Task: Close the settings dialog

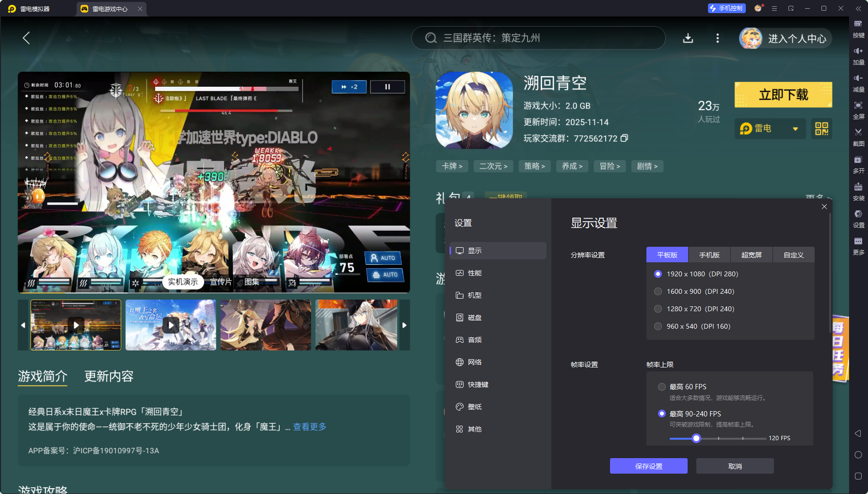Action: (x=824, y=207)
